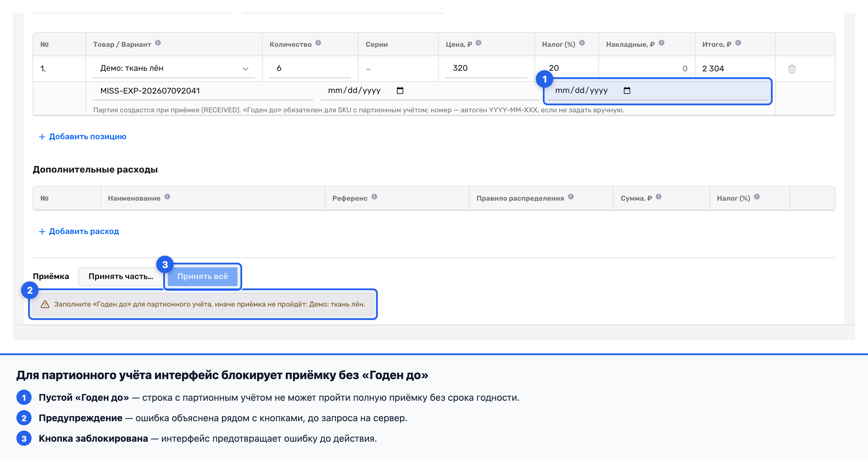Click the Накладные value 0

coord(685,69)
